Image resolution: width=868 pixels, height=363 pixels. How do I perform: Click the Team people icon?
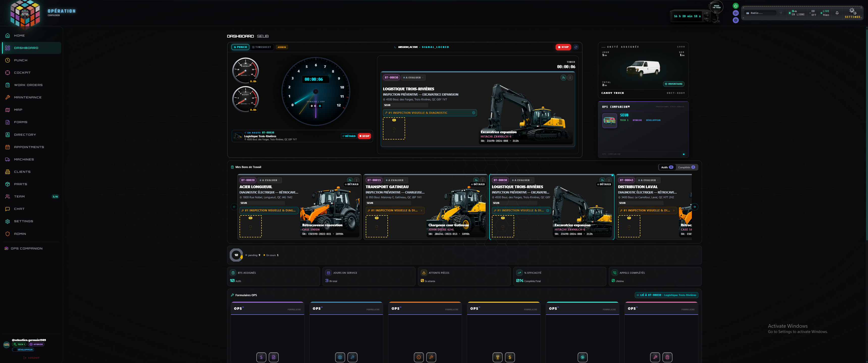click(x=7, y=197)
